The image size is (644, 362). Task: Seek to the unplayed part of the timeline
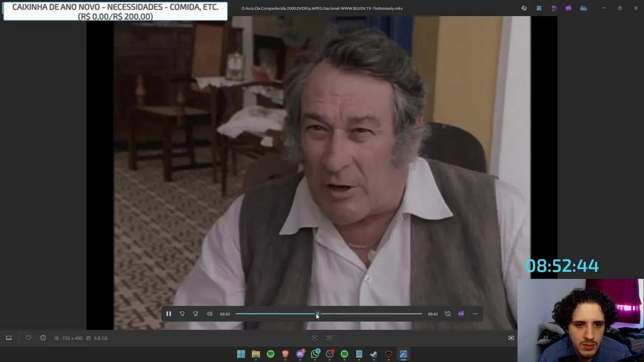370,314
